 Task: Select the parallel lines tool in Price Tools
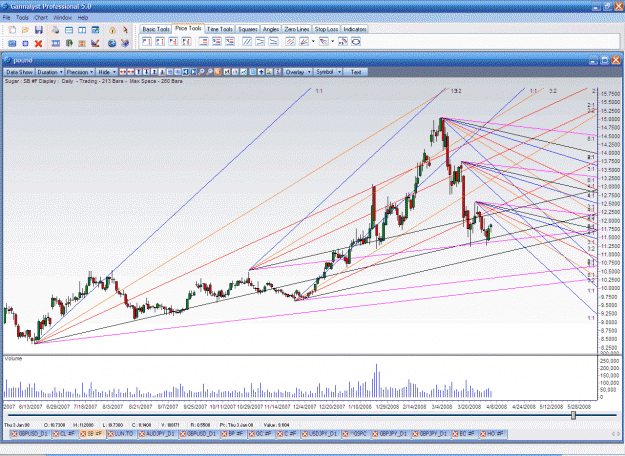pyautogui.click(x=247, y=41)
